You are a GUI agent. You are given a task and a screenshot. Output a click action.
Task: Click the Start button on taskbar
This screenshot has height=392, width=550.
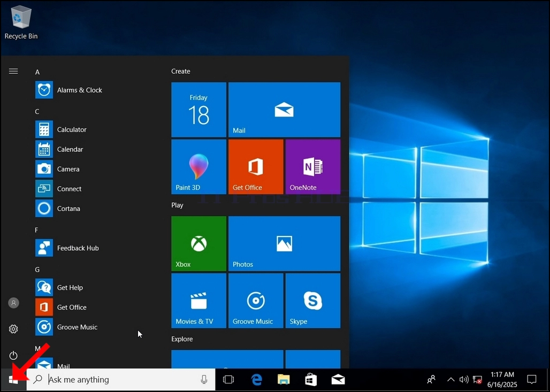point(13,380)
